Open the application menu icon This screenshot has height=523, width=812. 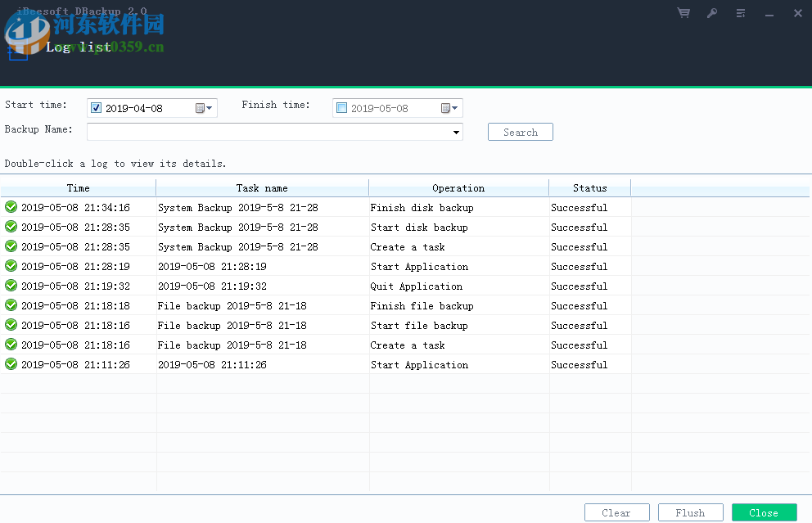click(x=741, y=13)
